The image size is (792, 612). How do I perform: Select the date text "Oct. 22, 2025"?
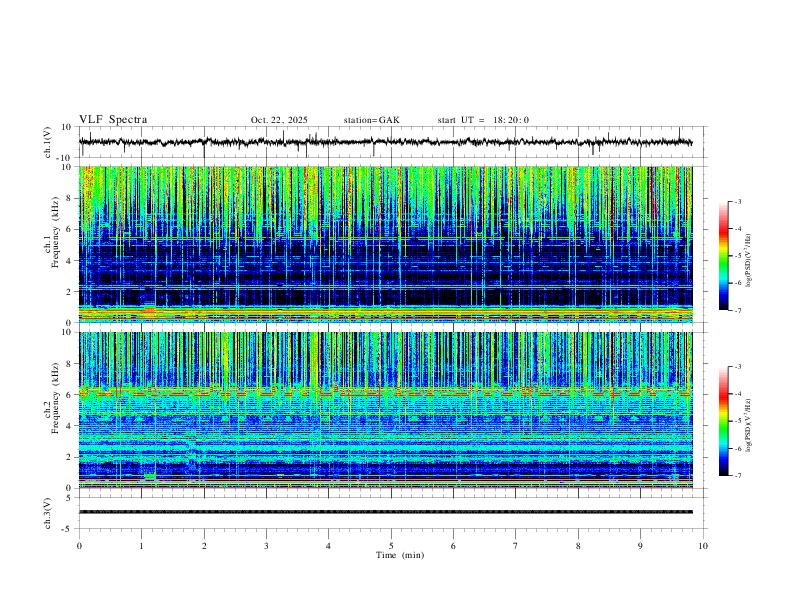pos(279,120)
